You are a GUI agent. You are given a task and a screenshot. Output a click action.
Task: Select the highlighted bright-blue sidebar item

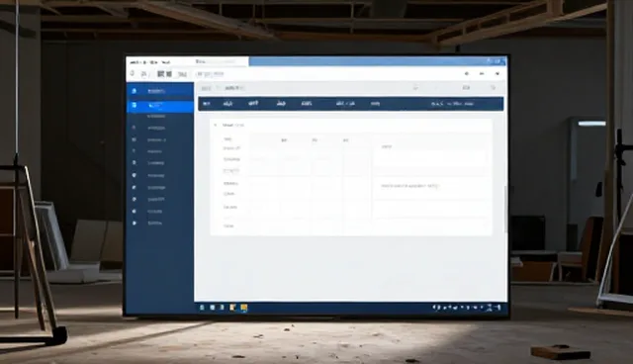(x=160, y=106)
